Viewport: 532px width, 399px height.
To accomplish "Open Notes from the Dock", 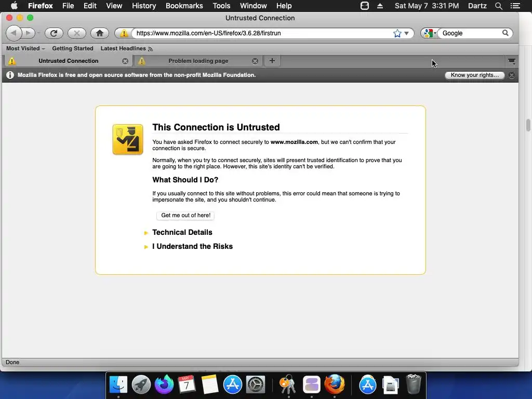I will click(x=210, y=385).
